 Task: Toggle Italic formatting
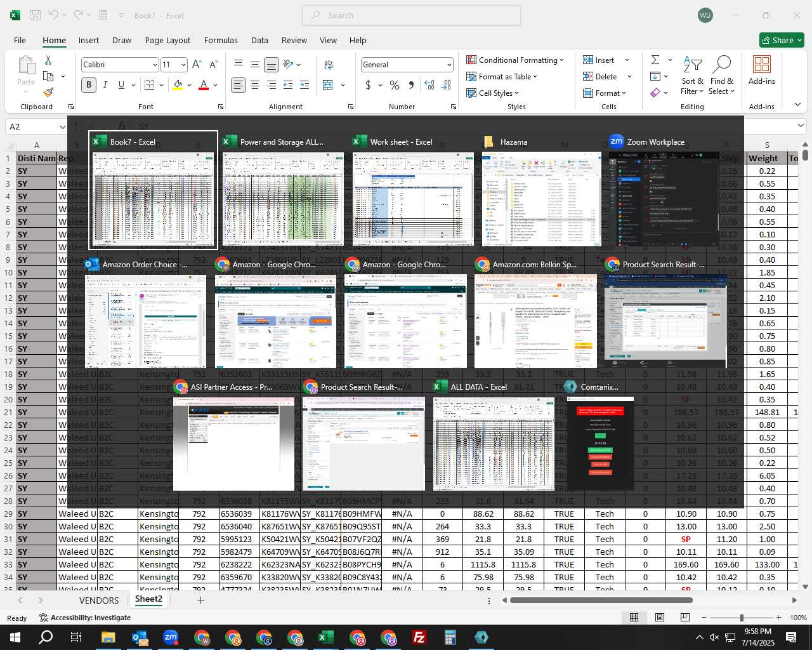pyautogui.click(x=105, y=84)
